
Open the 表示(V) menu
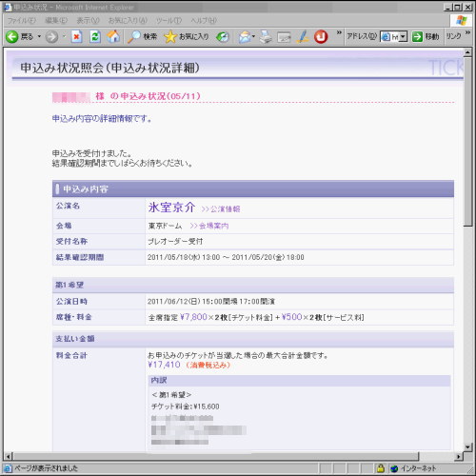88,21
